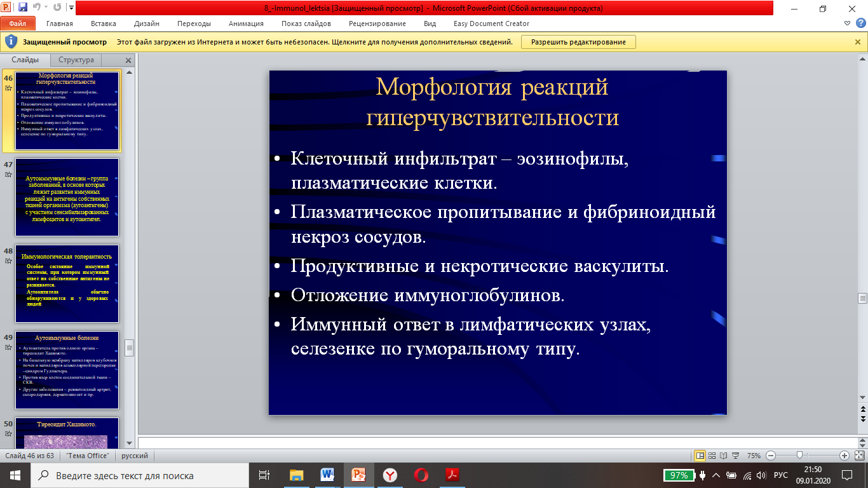Select slide 50 Тиреоидит Хашимото thumbnail
The width and height of the screenshot is (868, 488).
67,432
